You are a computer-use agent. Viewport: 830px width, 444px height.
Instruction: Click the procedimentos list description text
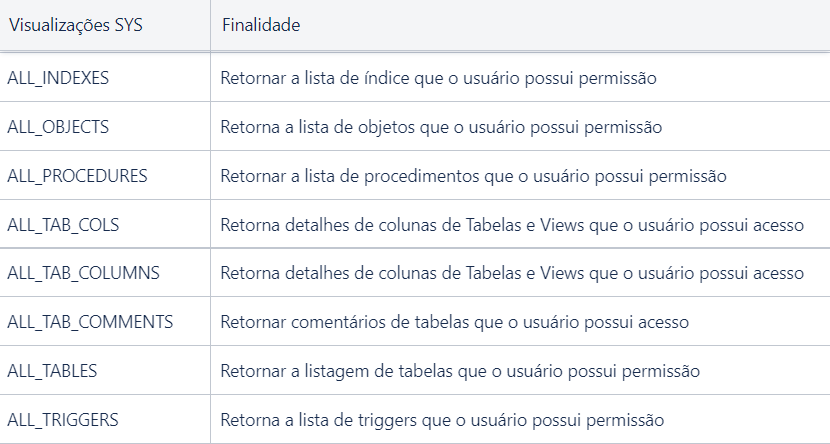(x=473, y=176)
